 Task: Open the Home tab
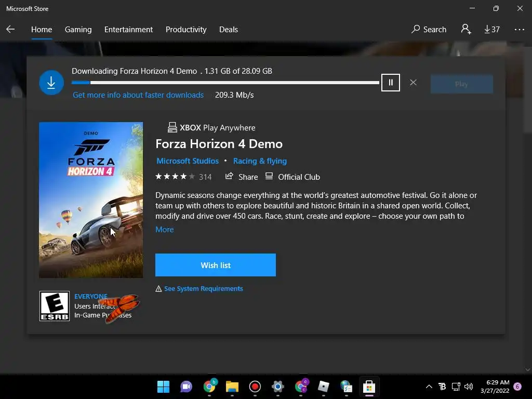(42, 30)
